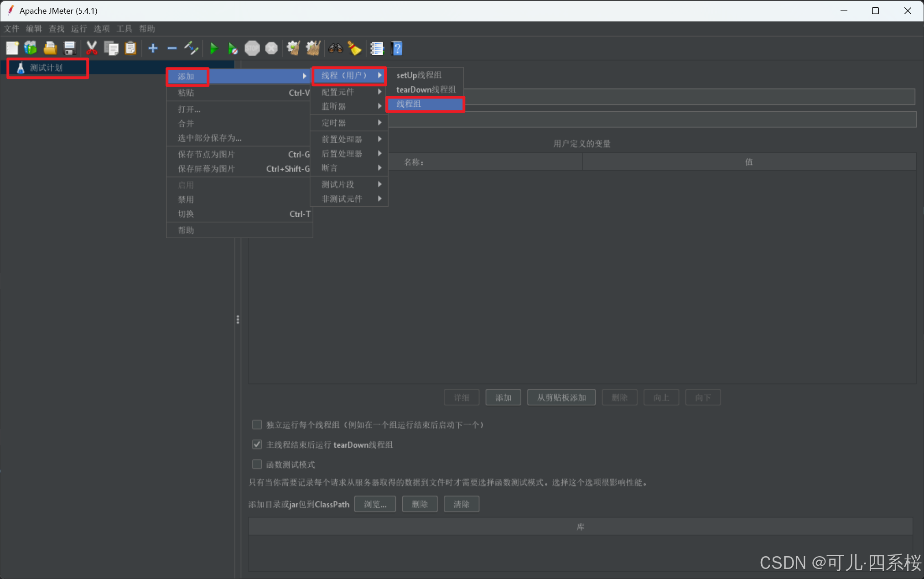Click the question mark Help icon
The image size is (924, 579).
(x=397, y=48)
